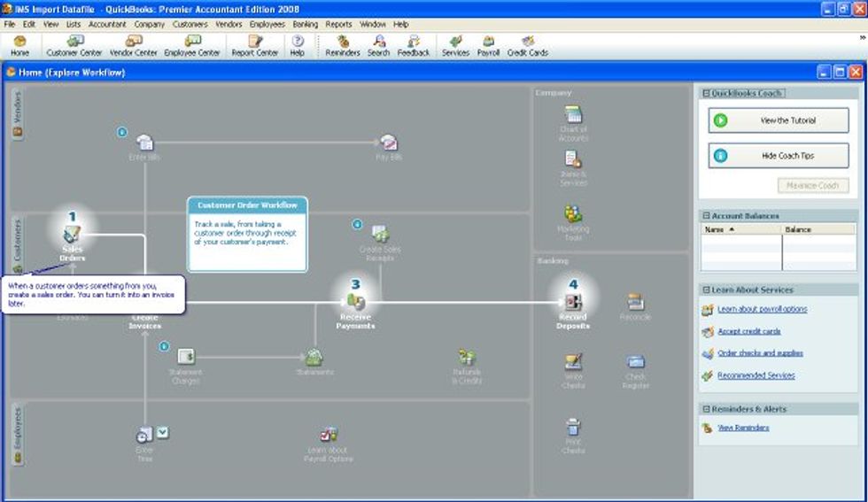
Task: Click the Record Deposits icon
Action: click(573, 302)
